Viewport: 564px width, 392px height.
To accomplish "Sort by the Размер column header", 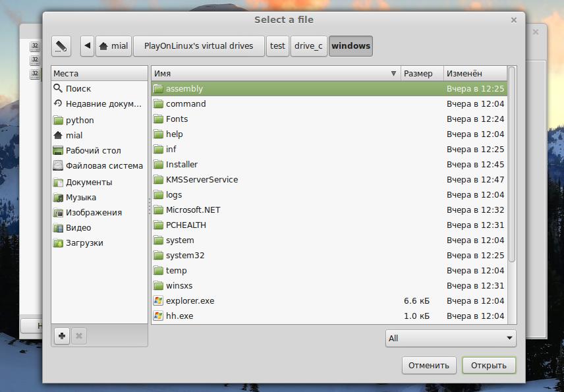I will pos(422,73).
